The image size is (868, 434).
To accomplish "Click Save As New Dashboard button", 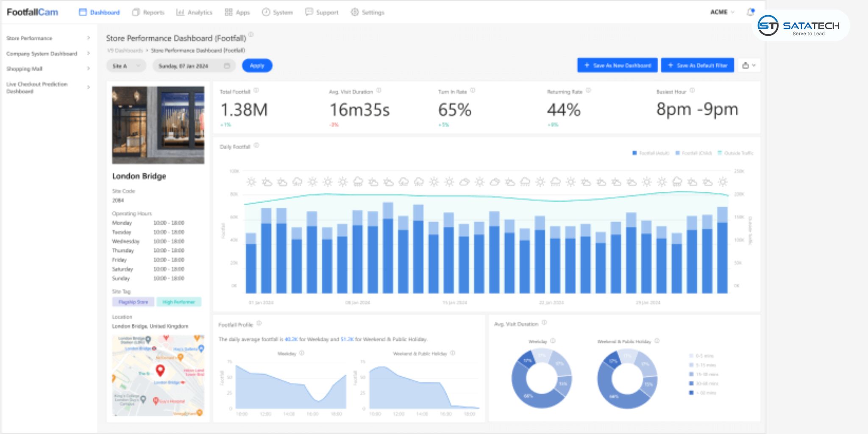I will click(617, 65).
